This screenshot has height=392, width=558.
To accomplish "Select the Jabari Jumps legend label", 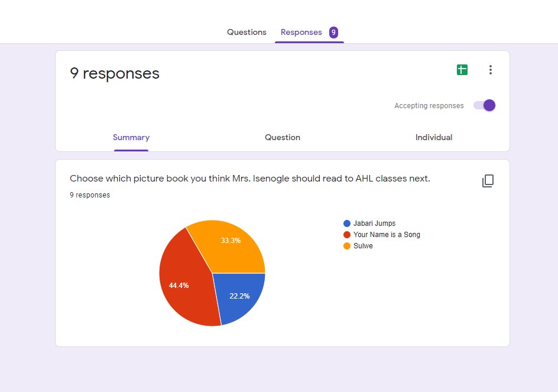I will (x=374, y=223).
